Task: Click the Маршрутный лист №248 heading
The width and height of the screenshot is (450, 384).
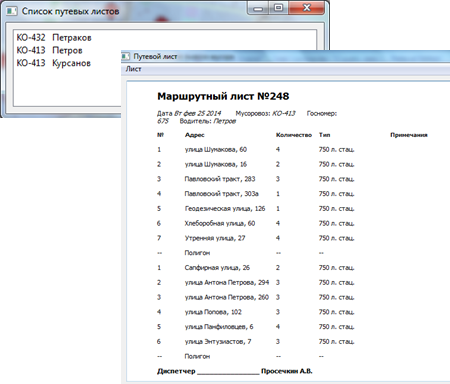Action: (223, 96)
